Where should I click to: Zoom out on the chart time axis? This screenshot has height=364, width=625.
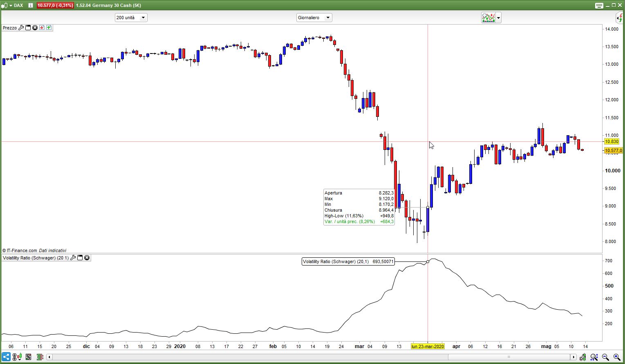[x=605, y=357]
